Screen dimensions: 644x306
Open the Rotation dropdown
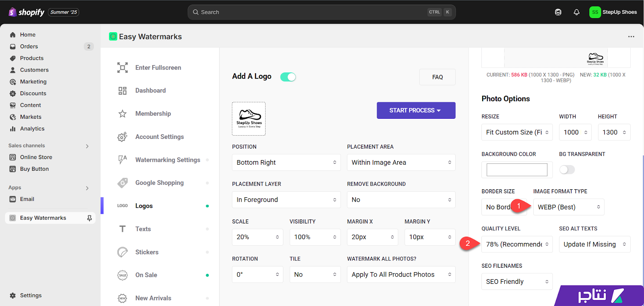(x=258, y=275)
